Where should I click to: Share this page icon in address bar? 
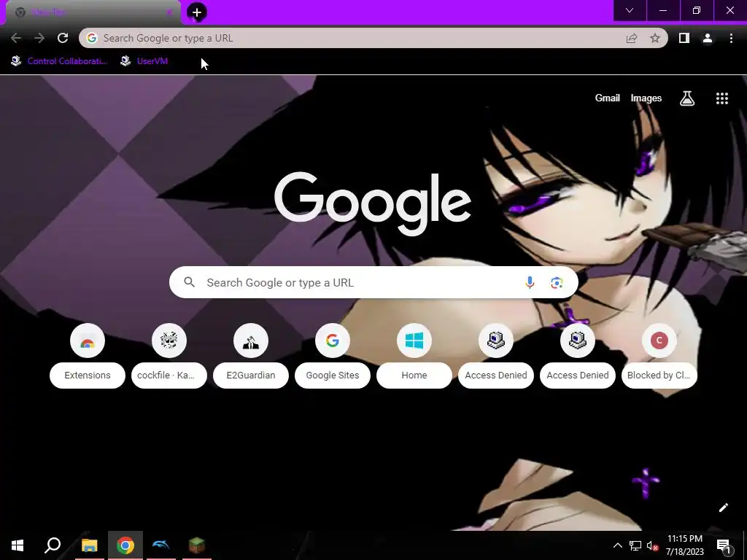click(632, 38)
